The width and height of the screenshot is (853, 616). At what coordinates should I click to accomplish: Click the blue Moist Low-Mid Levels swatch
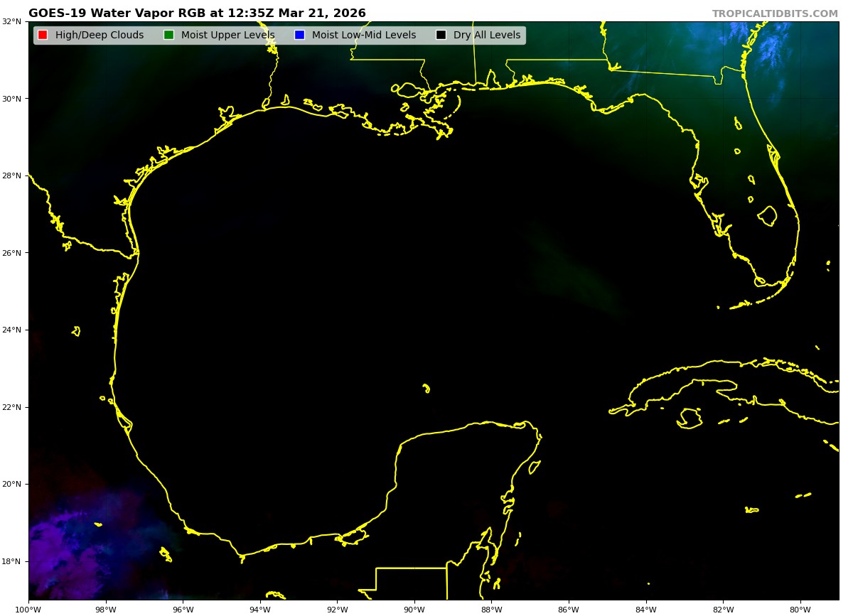click(299, 35)
